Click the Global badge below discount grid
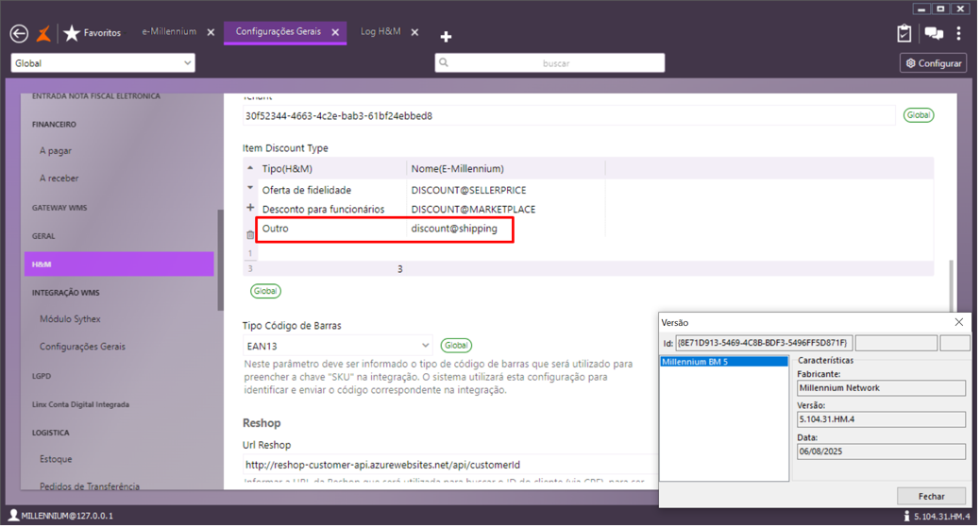Screen dimensions: 980x528 click(x=265, y=291)
